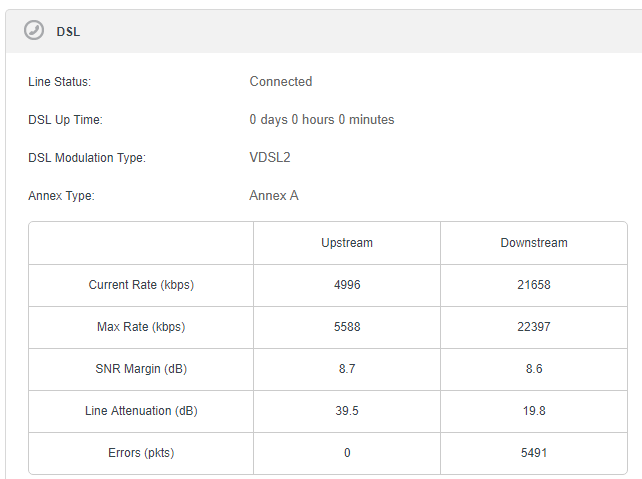Click upstream max rate 5588
Image resolution: width=642 pixels, height=479 pixels.
point(347,327)
